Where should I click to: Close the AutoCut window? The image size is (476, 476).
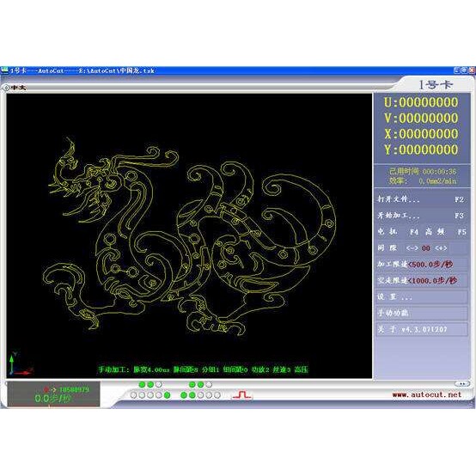[472, 70]
